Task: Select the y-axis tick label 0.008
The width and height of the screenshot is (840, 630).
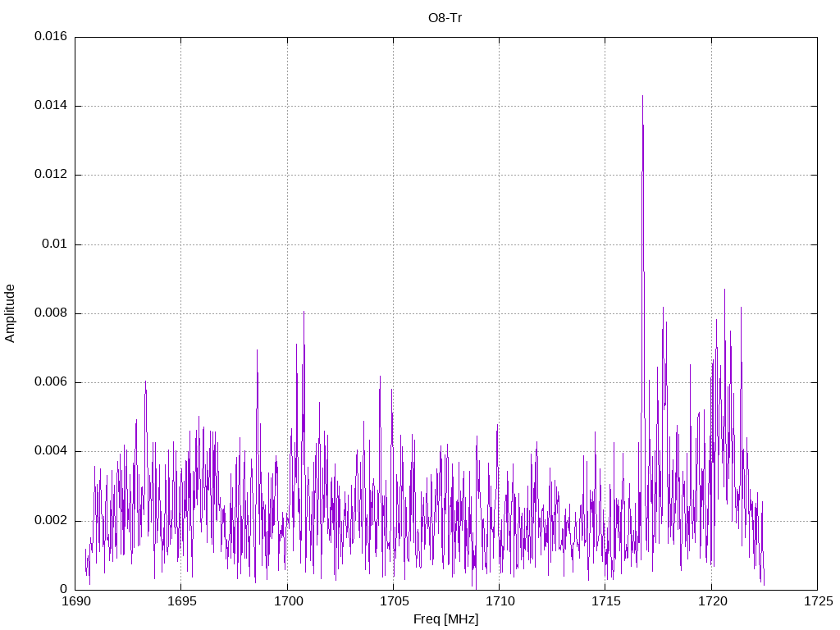Action: [x=50, y=313]
